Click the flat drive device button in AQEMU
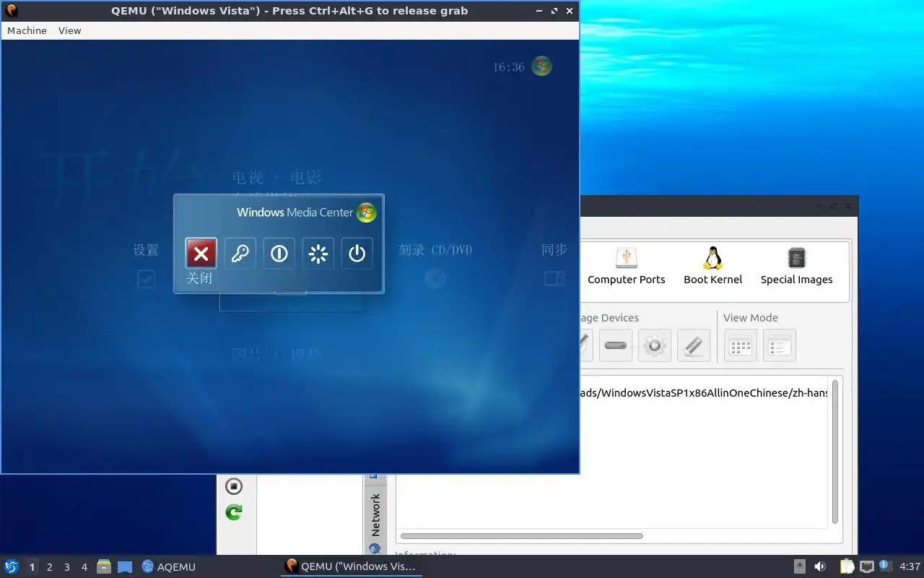This screenshot has height=578, width=924. point(616,345)
